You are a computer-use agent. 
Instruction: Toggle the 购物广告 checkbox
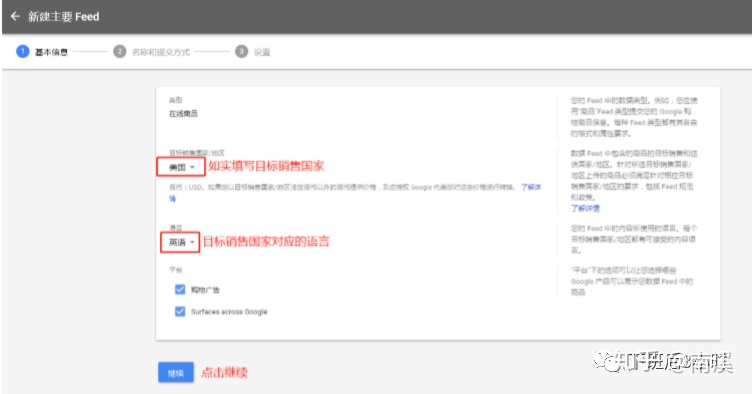tap(180, 290)
